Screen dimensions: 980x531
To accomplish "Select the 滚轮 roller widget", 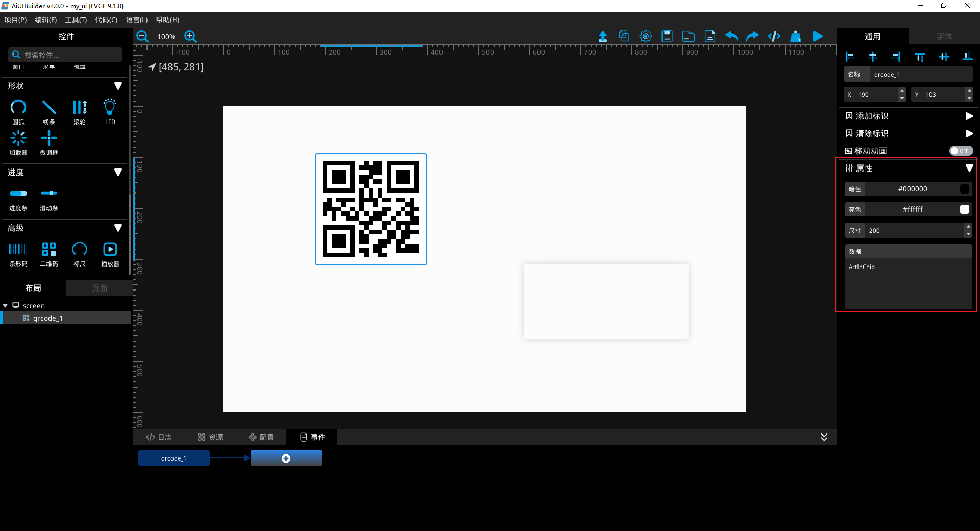I will (80, 112).
